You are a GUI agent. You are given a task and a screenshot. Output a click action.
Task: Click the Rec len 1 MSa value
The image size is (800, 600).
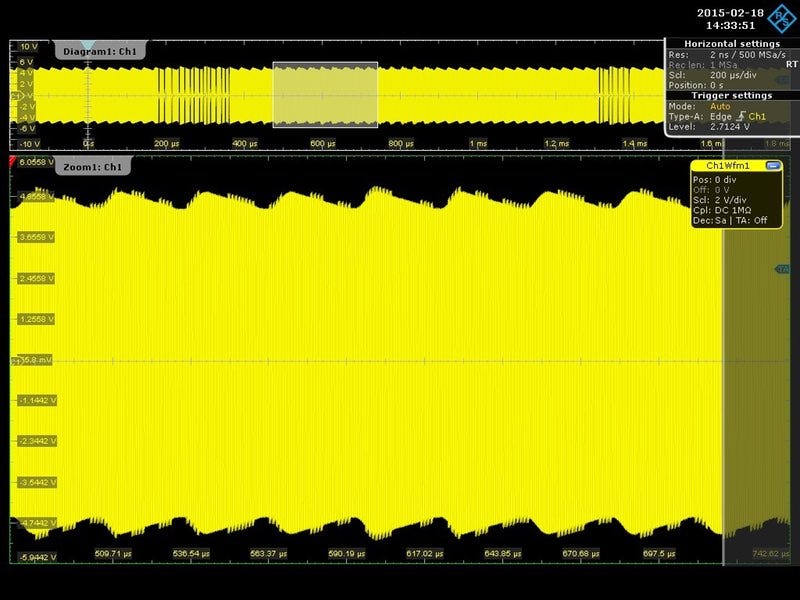pos(723,65)
